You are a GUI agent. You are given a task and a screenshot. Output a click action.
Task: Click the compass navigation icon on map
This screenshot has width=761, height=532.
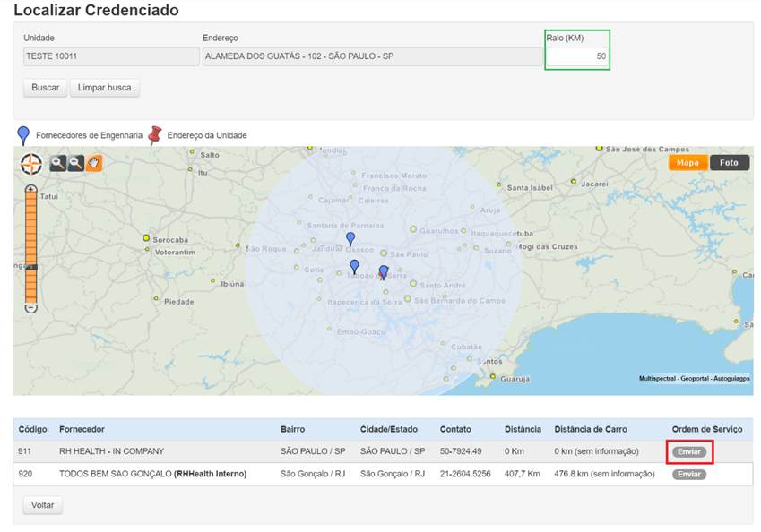coord(31,164)
